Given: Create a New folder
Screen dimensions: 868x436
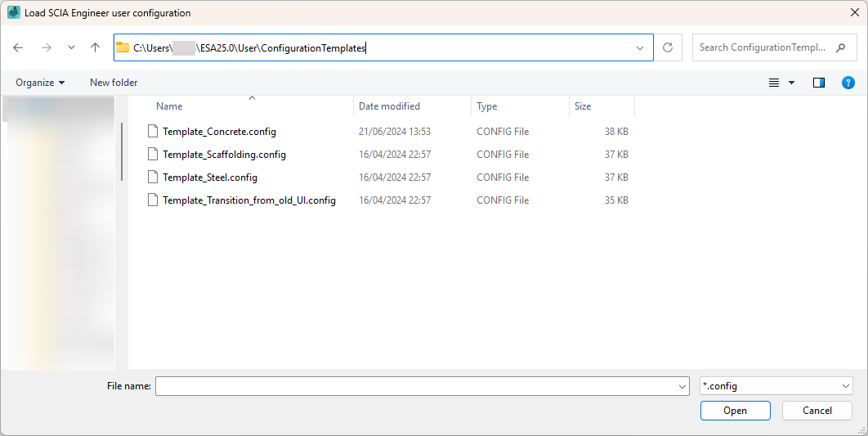Looking at the screenshot, I should [x=114, y=83].
